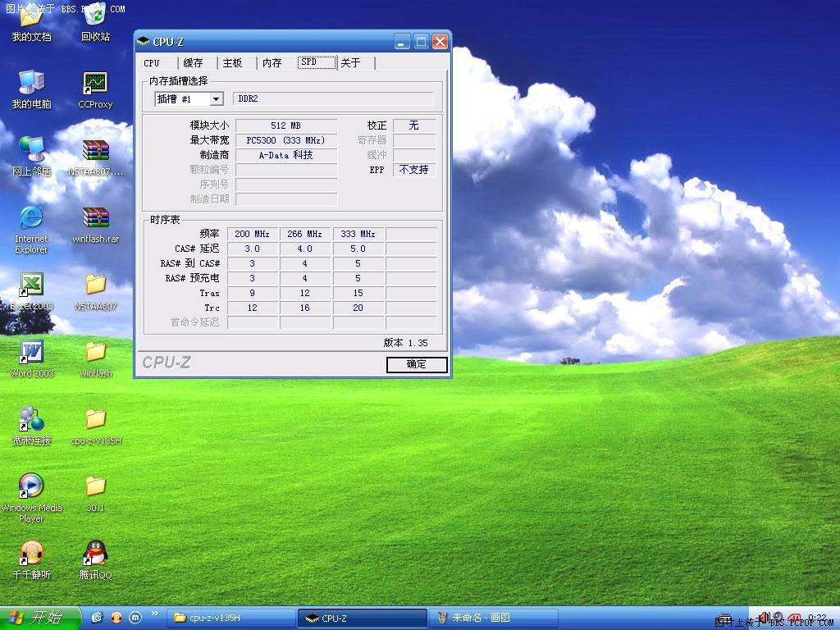The width and height of the screenshot is (840, 630).
Task: Open the 回收站 recycle bin icon
Action: click(x=95, y=21)
